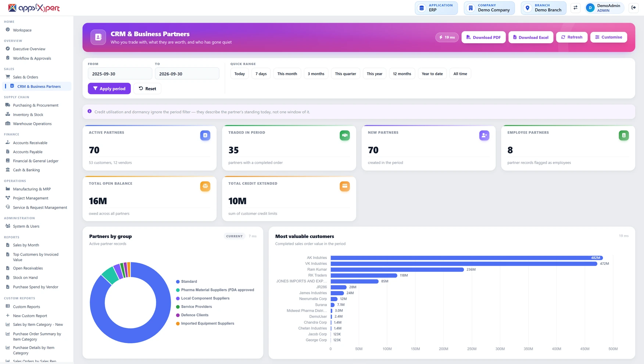Click the Refresh button

572,37
